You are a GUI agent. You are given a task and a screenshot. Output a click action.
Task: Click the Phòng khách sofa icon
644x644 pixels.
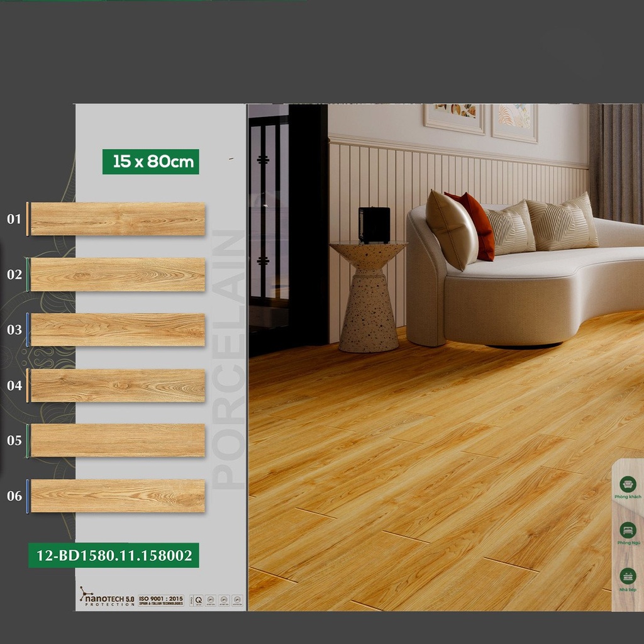pyautogui.click(x=628, y=484)
